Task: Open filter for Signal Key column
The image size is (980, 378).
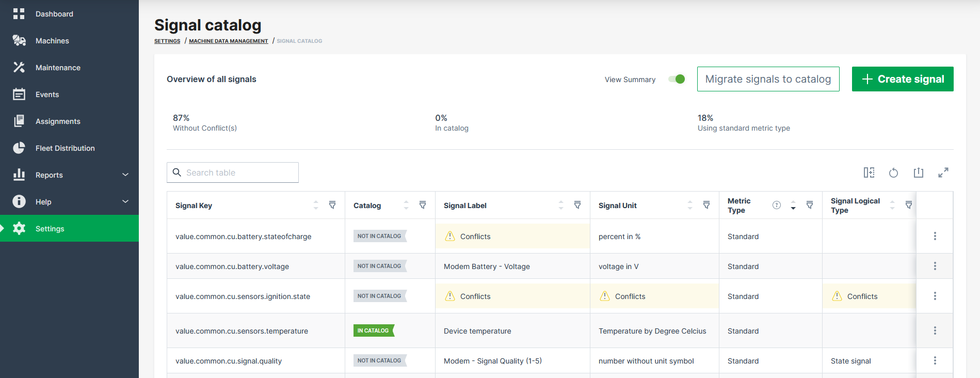Action: coord(332,205)
